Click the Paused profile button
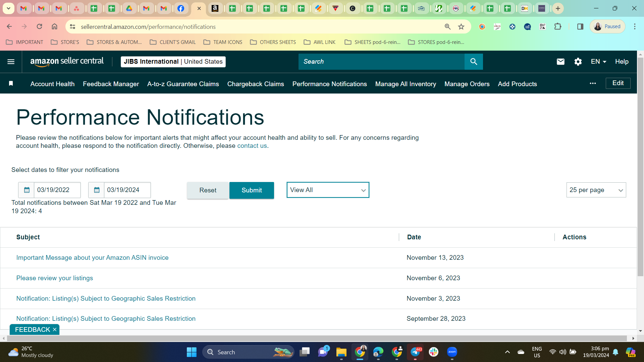The image size is (644, 362). pos(607,26)
